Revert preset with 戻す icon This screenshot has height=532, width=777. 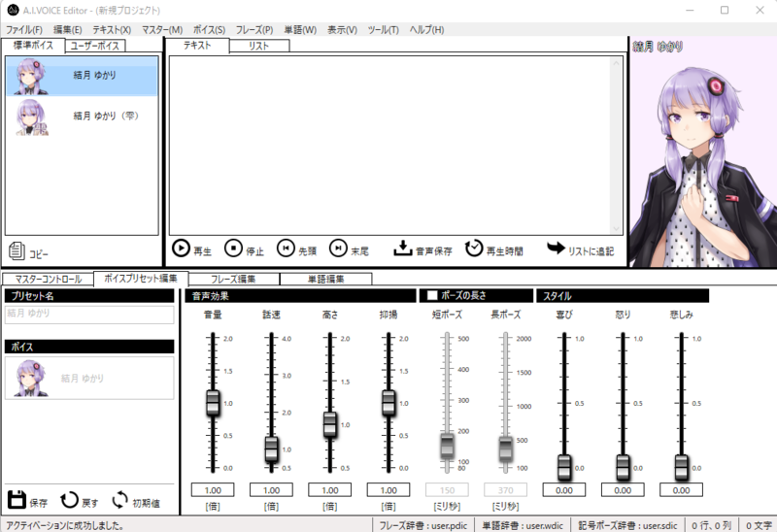click(69, 500)
